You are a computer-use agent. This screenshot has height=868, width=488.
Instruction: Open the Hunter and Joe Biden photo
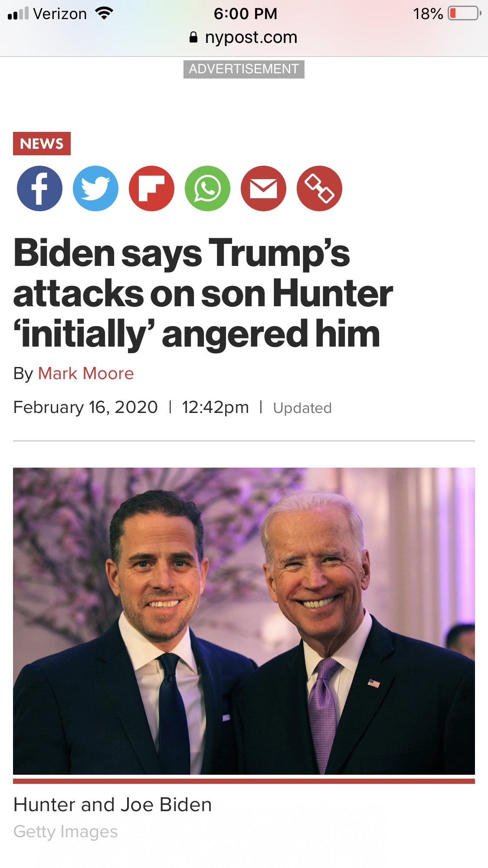244,621
